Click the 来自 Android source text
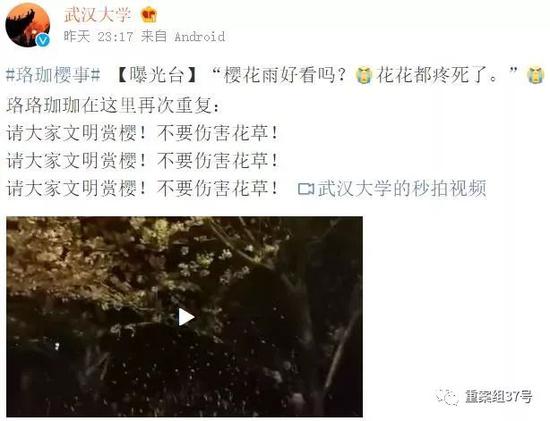Screen dimensions: 550x421 (x=183, y=36)
